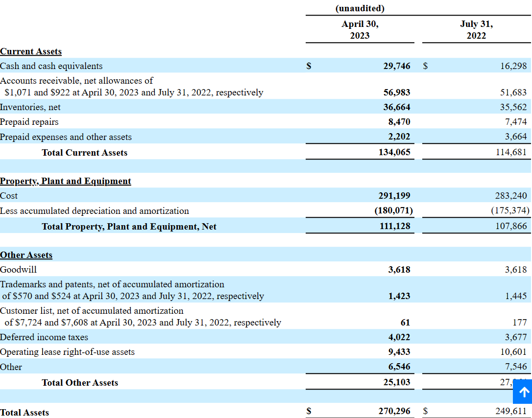Click the (unaudited) header text

pyautogui.click(x=360, y=8)
